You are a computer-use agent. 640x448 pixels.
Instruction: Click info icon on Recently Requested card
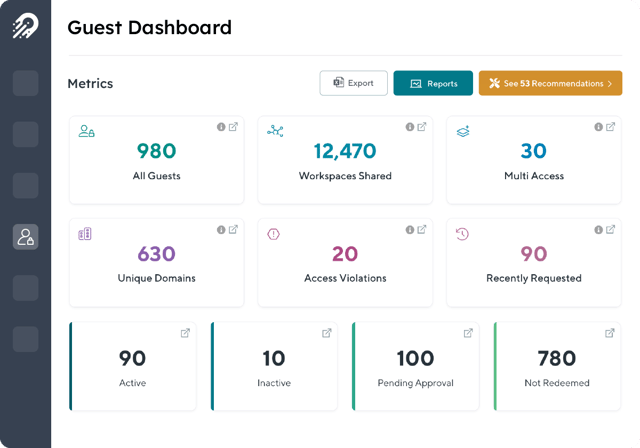pyautogui.click(x=599, y=230)
